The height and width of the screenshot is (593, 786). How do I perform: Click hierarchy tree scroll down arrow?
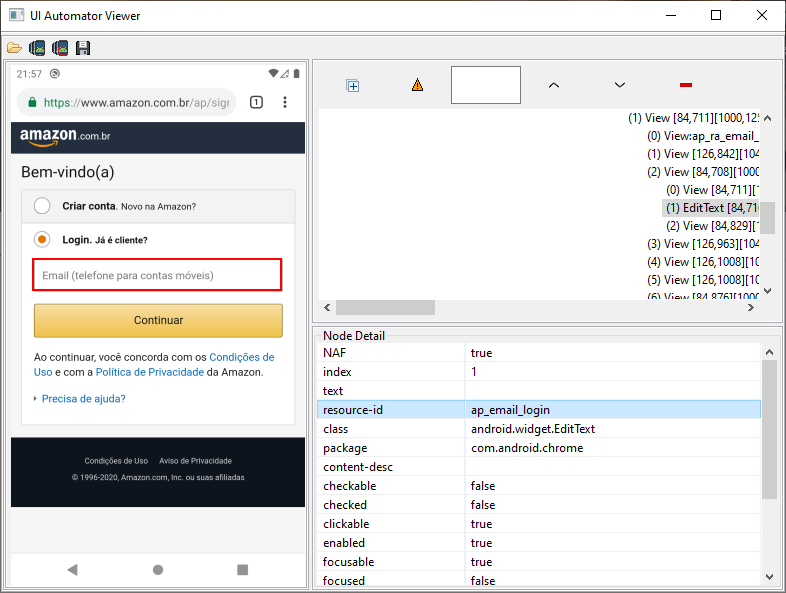(x=767, y=291)
